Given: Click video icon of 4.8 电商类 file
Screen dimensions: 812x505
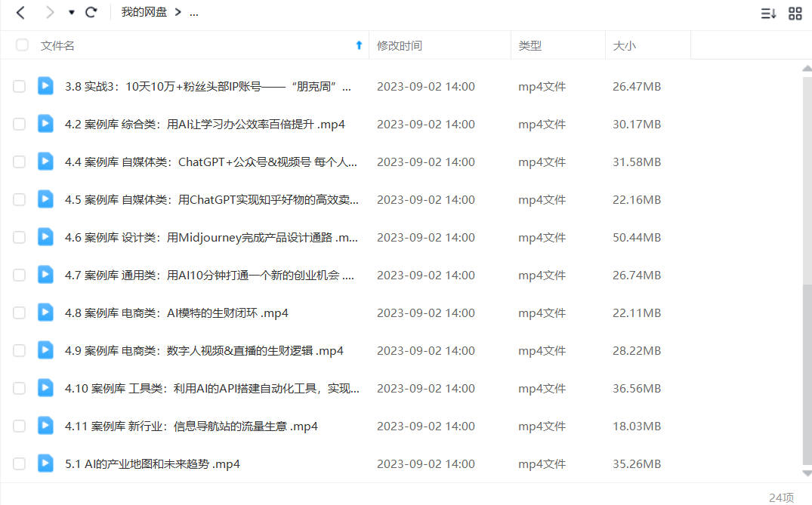Looking at the screenshot, I should click(x=45, y=313).
